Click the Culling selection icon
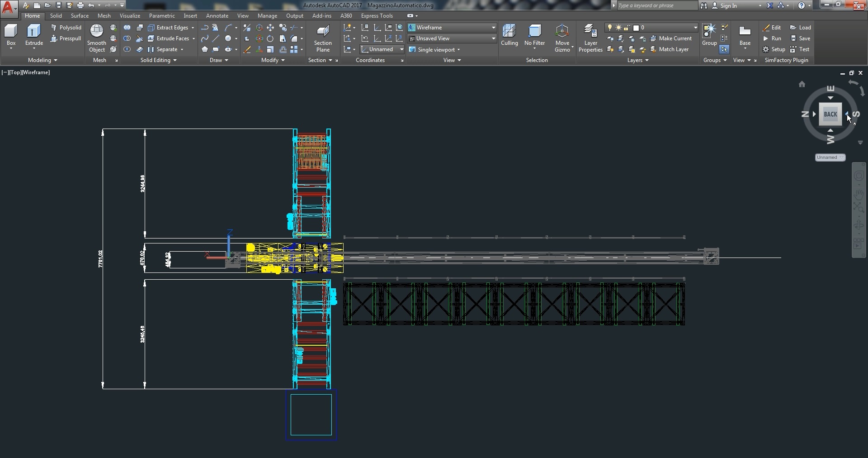The image size is (868, 458). (509, 32)
